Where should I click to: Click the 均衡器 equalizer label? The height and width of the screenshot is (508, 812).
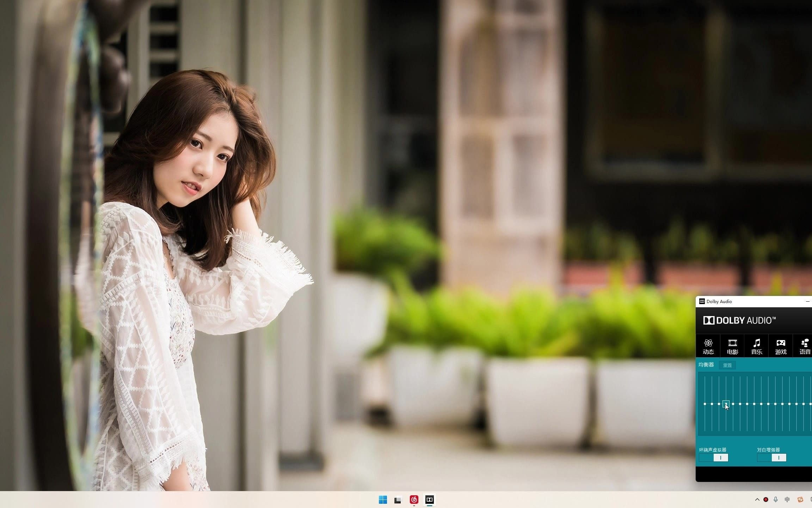(706, 365)
